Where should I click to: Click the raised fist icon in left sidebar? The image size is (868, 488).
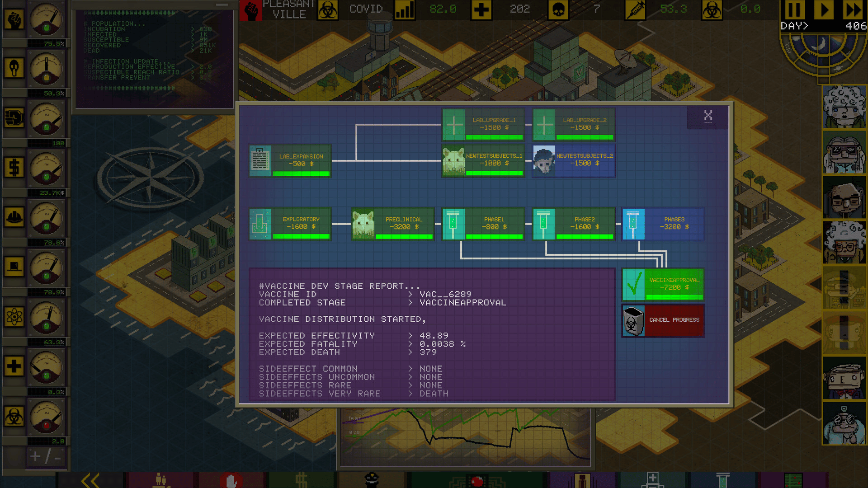[14, 19]
